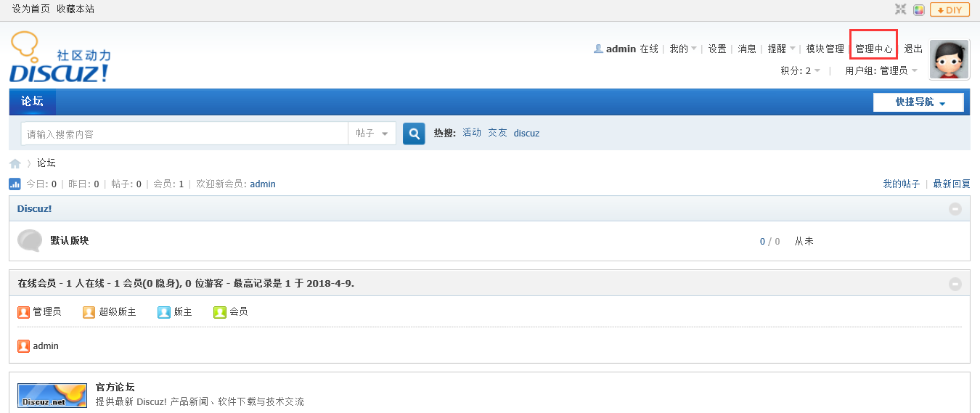This screenshot has height=413, width=980.
Task: Click the blue statistics chart icon
Action: click(x=15, y=184)
